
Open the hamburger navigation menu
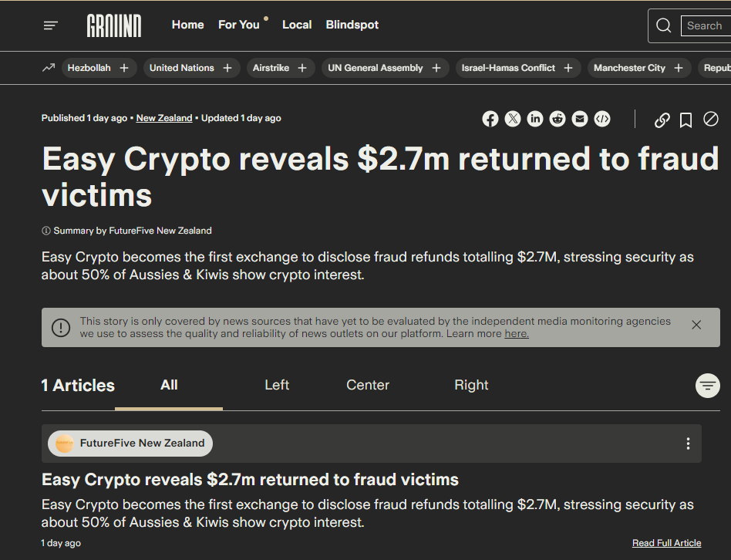pyautogui.click(x=50, y=25)
